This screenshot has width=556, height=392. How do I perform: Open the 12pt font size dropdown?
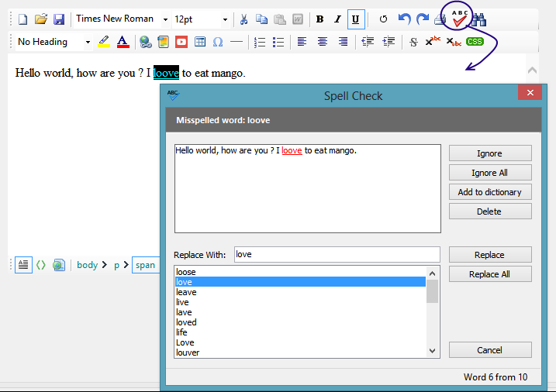coord(225,19)
